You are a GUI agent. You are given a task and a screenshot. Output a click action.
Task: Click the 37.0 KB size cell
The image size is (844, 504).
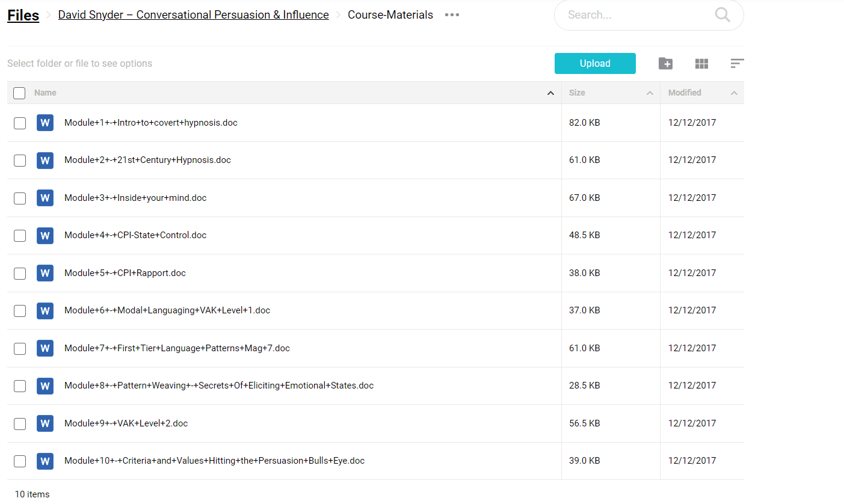pyautogui.click(x=584, y=310)
